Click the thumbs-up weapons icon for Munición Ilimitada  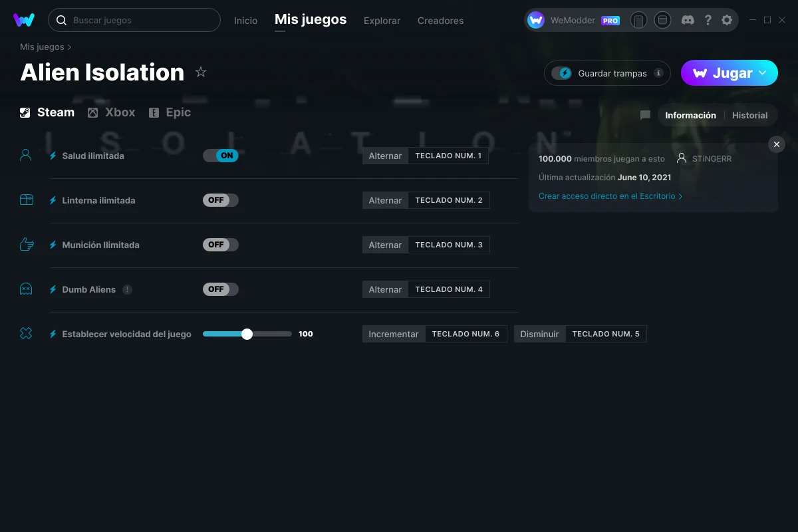click(26, 245)
